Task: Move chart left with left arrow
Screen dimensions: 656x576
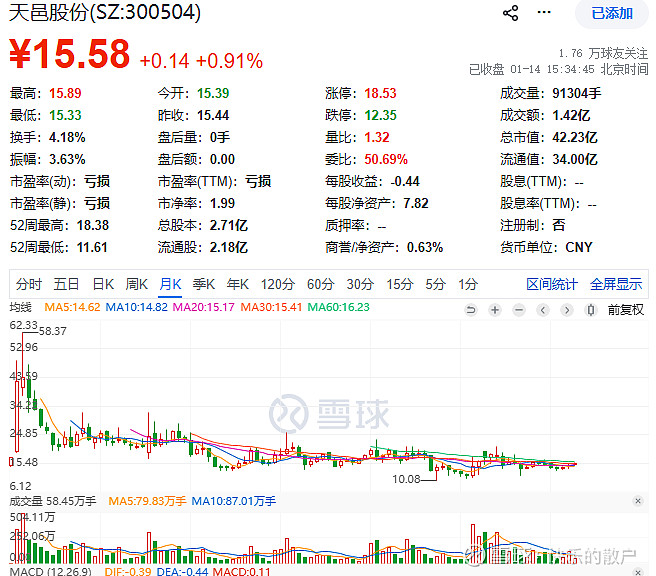Action: pos(543,310)
